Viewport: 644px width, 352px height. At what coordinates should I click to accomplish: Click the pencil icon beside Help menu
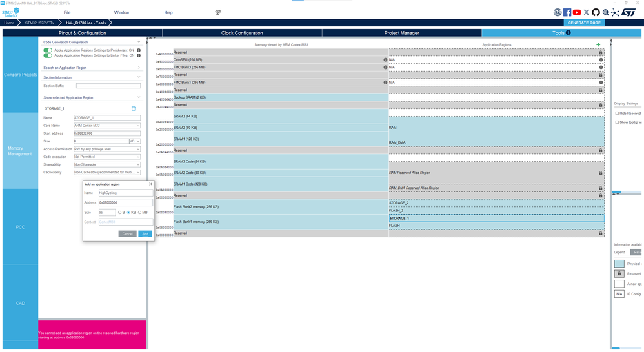pos(218,12)
